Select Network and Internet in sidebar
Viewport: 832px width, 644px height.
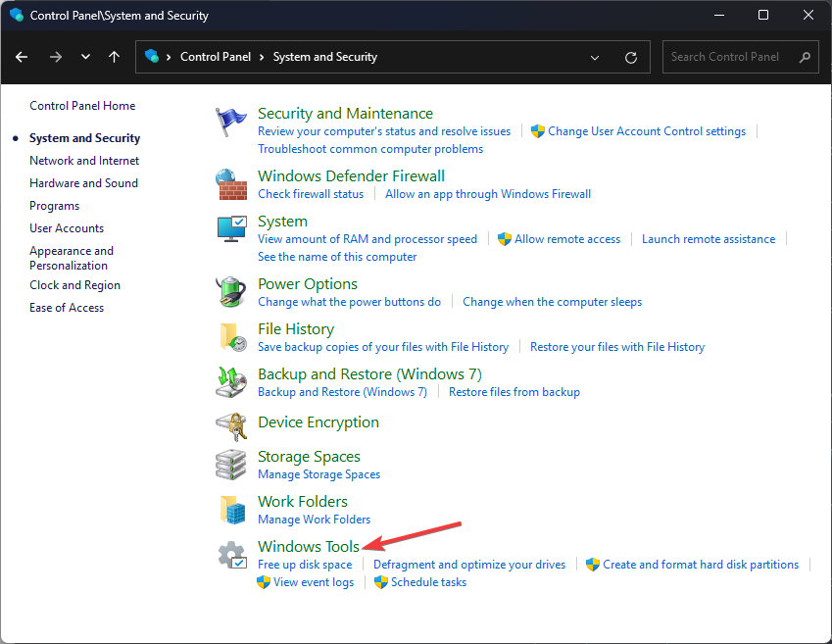84,161
